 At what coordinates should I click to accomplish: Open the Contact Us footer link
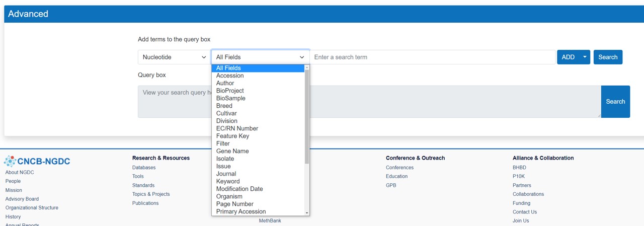point(525,212)
